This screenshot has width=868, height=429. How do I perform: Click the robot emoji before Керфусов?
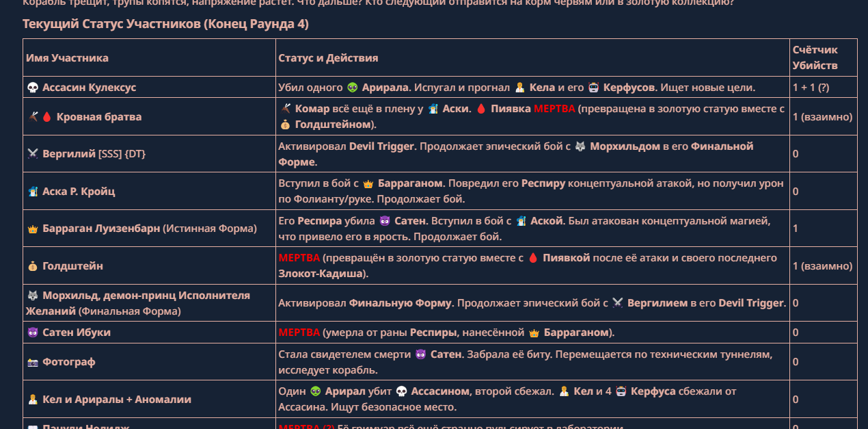click(x=594, y=88)
